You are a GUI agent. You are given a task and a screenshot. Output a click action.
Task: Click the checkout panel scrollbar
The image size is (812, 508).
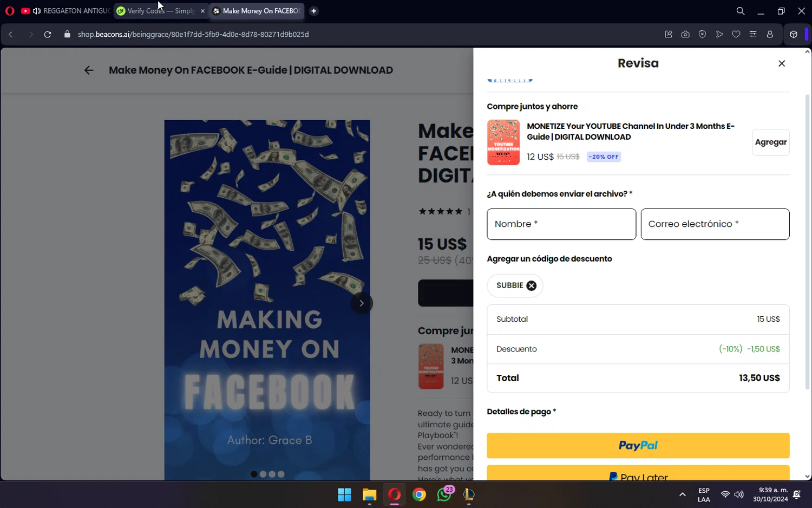coord(808,242)
